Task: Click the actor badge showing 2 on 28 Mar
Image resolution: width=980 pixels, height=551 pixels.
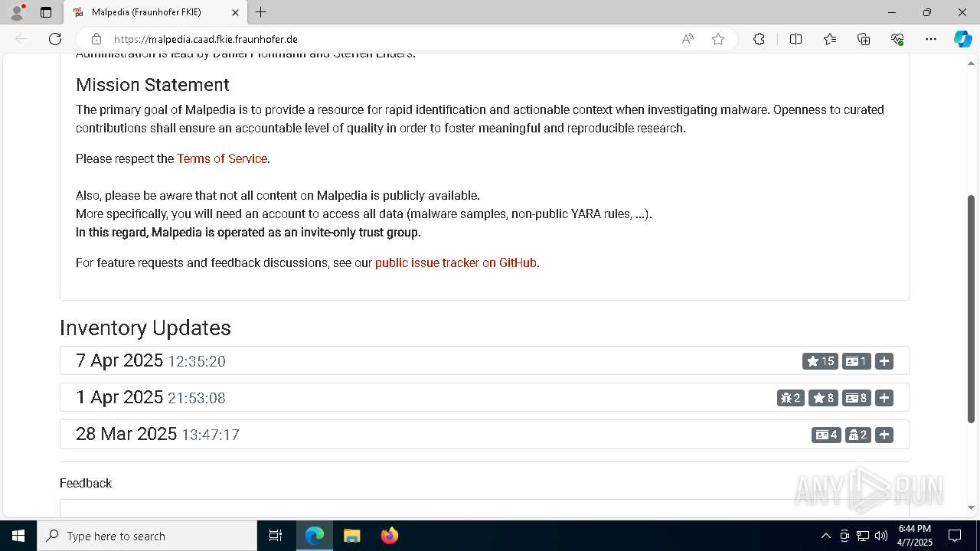Action: pos(858,435)
